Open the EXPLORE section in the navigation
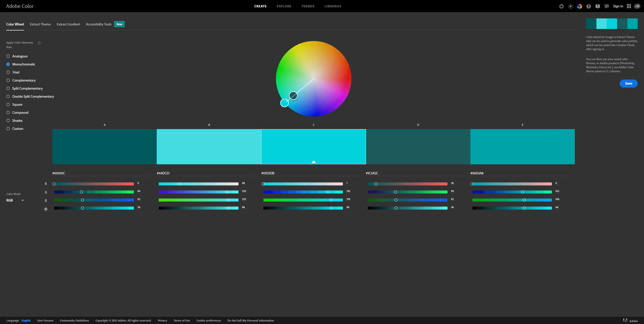The height and width of the screenshot is (324, 644). pos(284,6)
